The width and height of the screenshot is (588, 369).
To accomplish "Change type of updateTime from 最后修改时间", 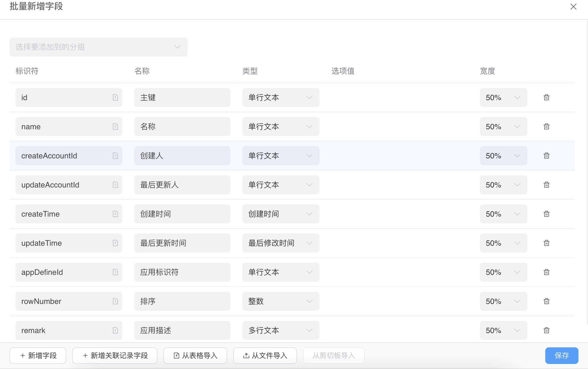I will [x=281, y=243].
